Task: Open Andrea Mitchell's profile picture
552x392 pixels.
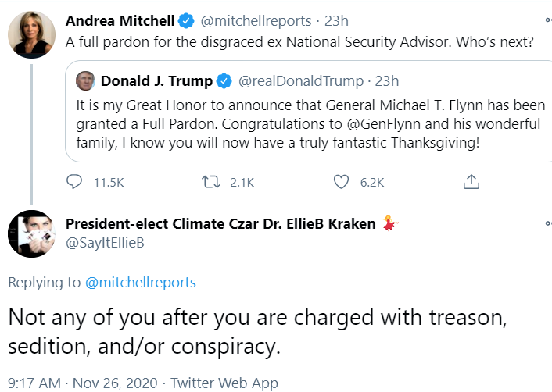Action: point(30,34)
